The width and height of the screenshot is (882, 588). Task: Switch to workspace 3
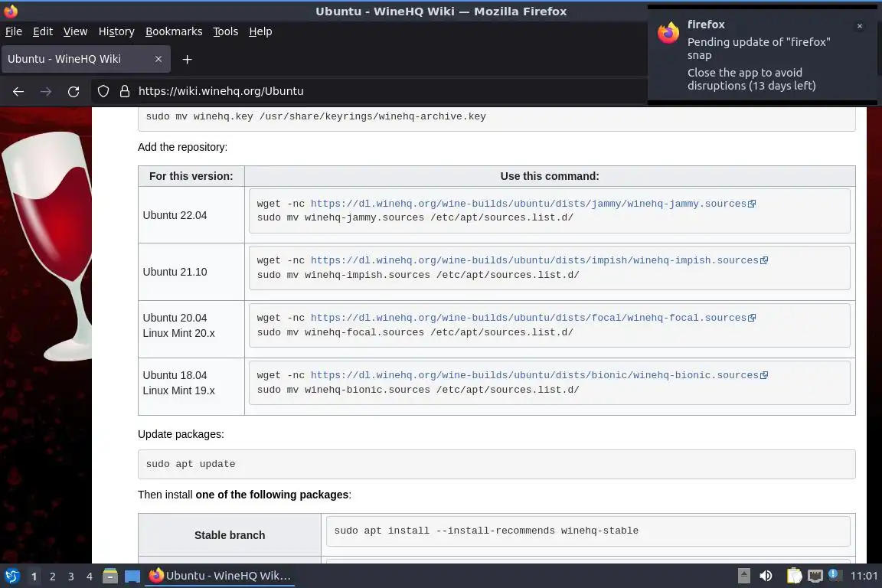tap(71, 577)
